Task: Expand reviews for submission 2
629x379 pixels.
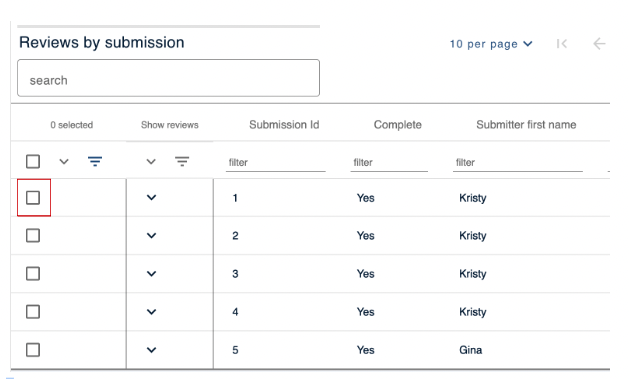Action: (x=151, y=236)
